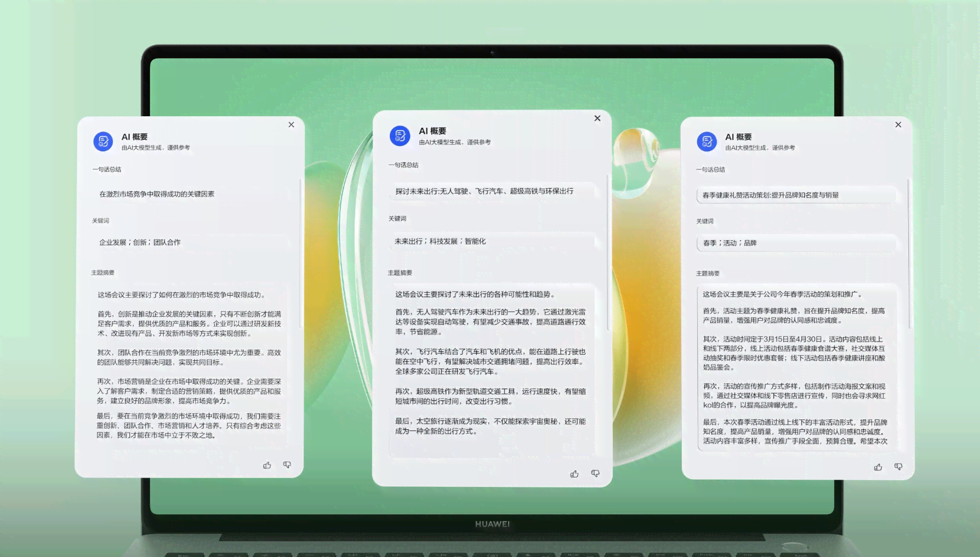
Task: Thumbs up the 春季健康礼赞 summary card
Action: (x=878, y=467)
